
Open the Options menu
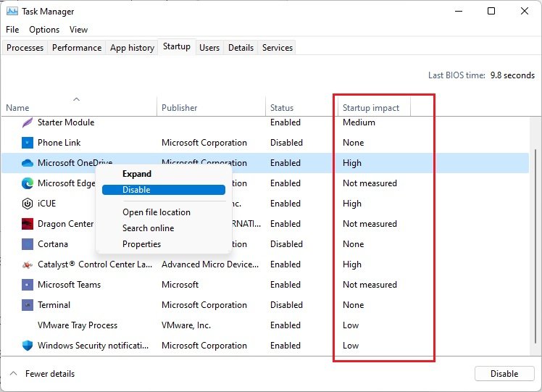(44, 30)
